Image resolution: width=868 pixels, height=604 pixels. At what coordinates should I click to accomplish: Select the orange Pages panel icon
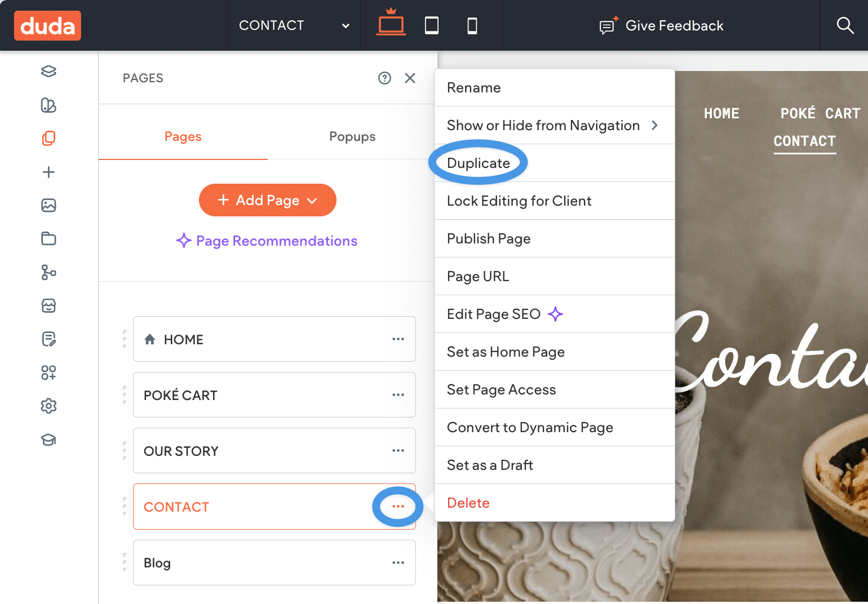[48, 138]
